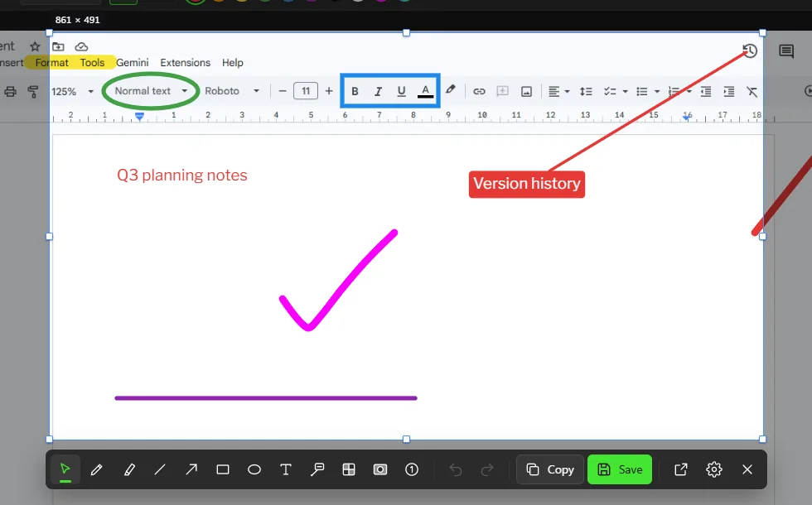Close the annotation toolbar

pyautogui.click(x=747, y=469)
